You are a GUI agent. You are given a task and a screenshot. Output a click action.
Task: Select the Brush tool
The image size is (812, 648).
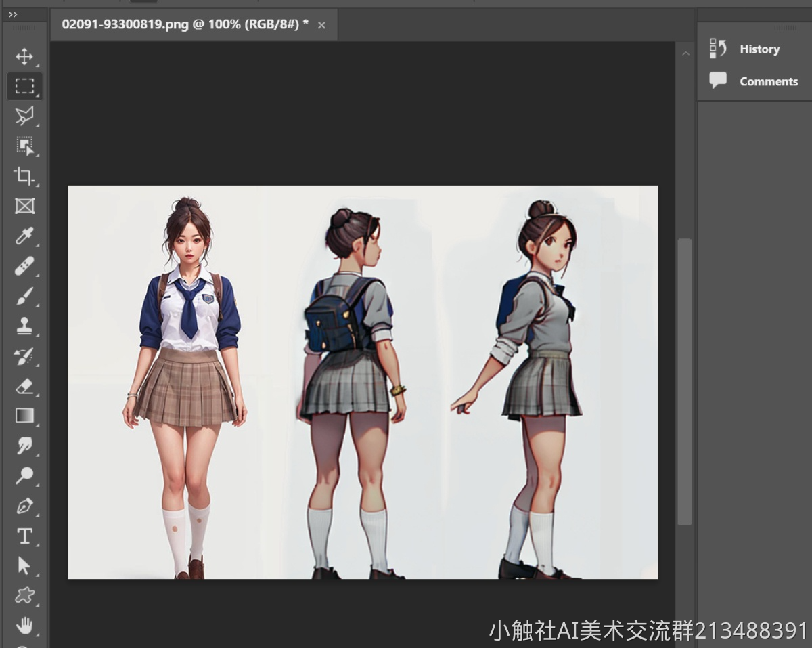coord(24,296)
